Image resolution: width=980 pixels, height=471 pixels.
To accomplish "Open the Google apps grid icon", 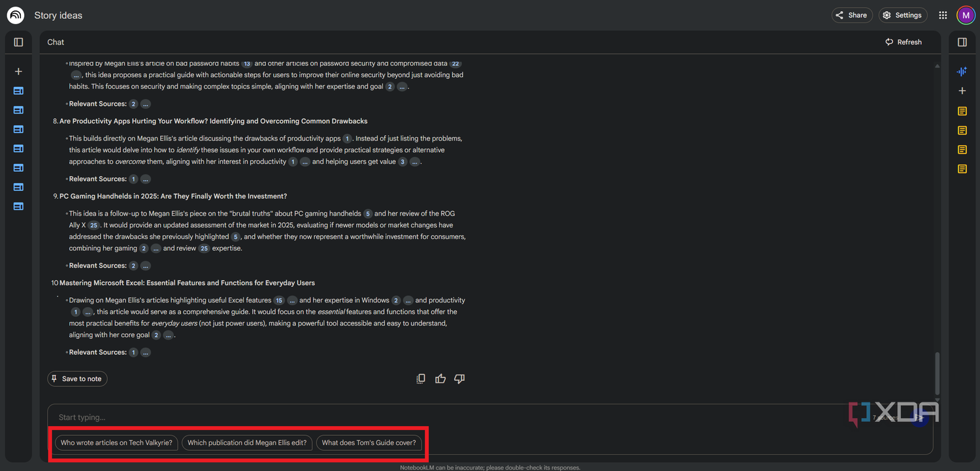I will click(943, 15).
